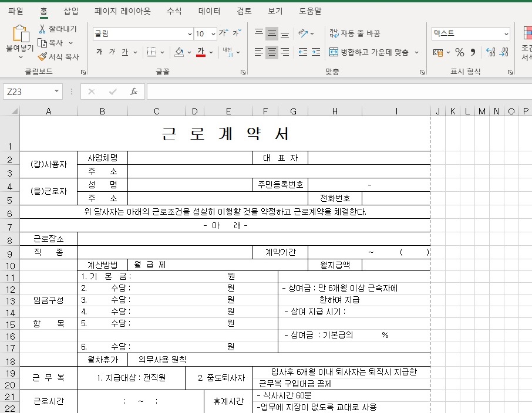Screen dimensions: 532x413
Task: Open number format dropdown (텍스트)
Action: 506,33
